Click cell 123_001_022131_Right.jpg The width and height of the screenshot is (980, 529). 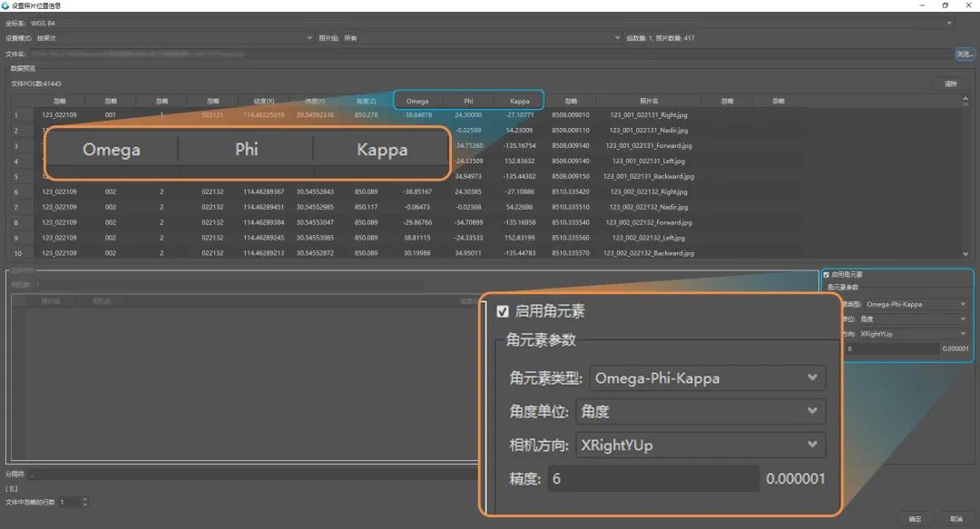coord(649,115)
